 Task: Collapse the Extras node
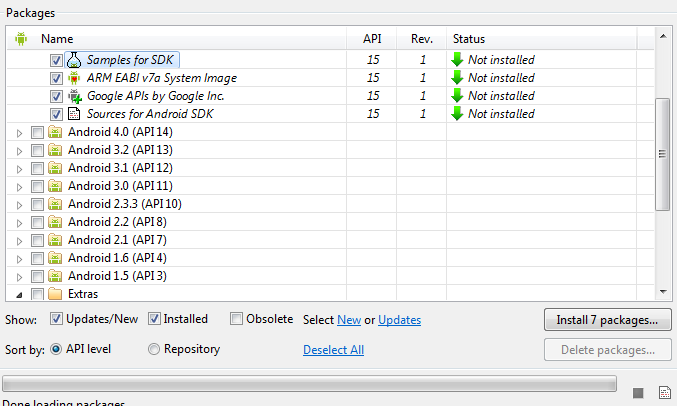click(19, 295)
